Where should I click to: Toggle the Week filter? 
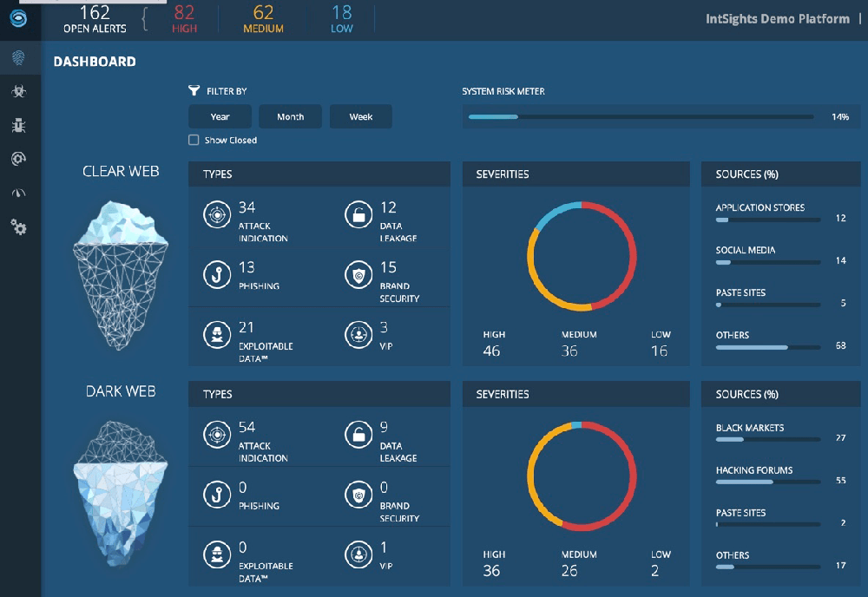pyautogui.click(x=360, y=116)
